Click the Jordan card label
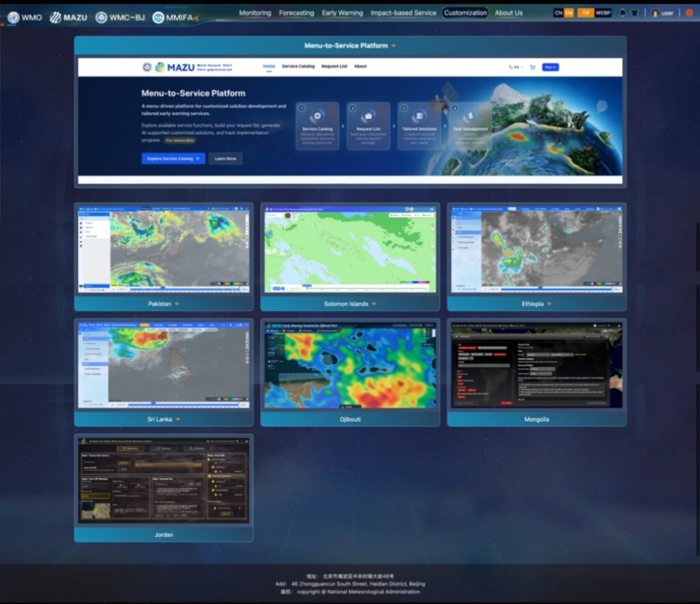This screenshot has height=604, width=700. pyautogui.click(x=164, y=534)
